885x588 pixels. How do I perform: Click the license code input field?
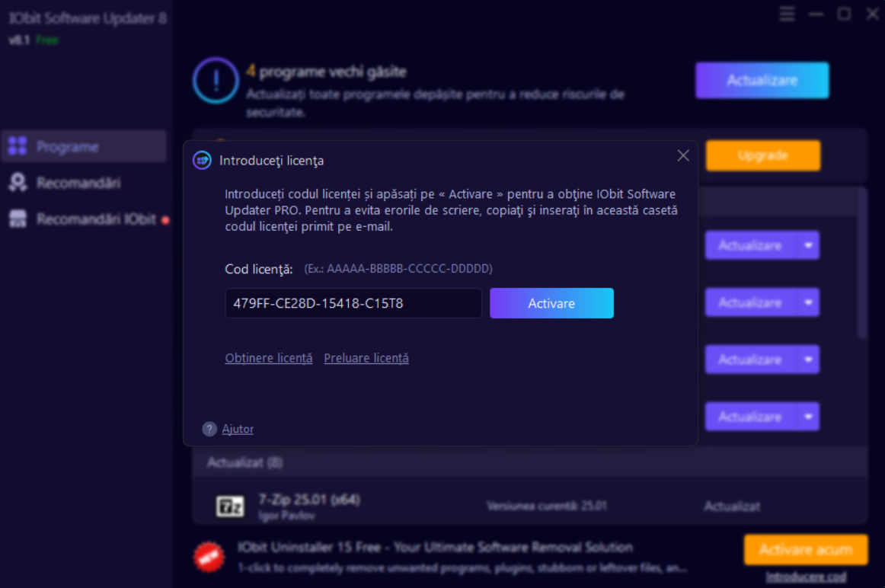point(353,303)
